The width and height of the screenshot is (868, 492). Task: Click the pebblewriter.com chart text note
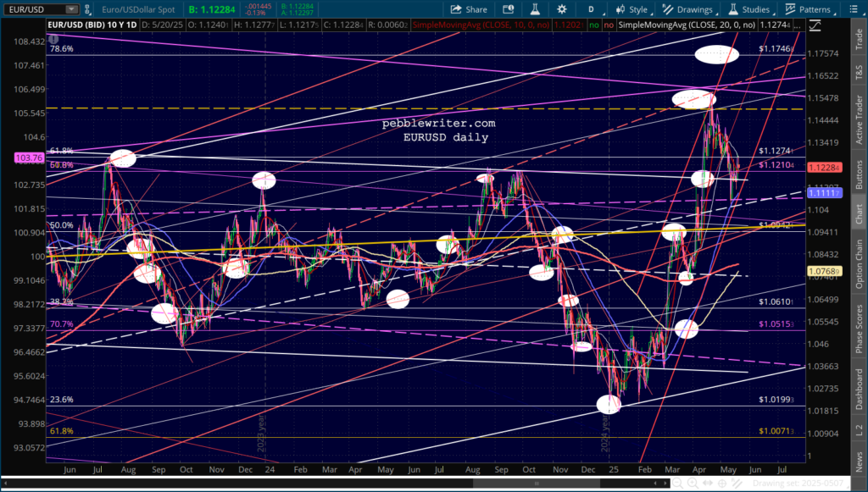(438, 124)
